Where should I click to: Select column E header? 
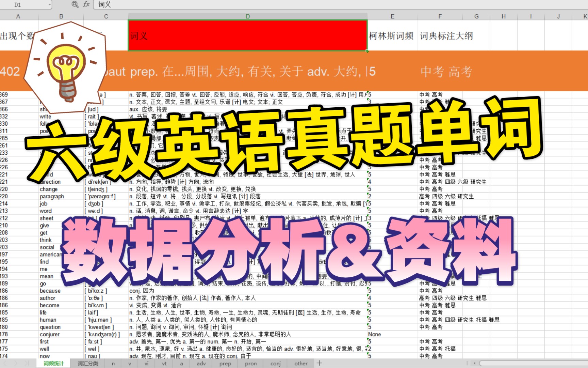click(392, 16)
